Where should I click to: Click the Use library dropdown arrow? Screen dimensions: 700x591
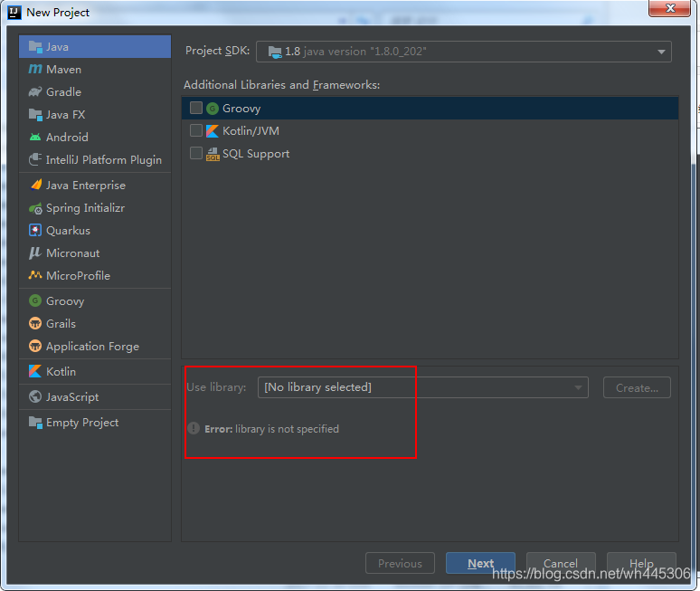(578, 387)
